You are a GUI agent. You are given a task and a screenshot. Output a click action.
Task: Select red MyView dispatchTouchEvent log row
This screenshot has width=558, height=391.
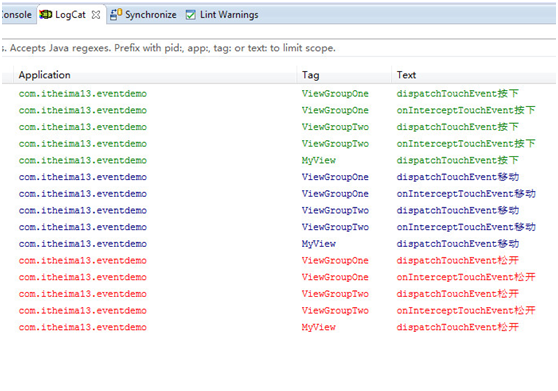click(279, 327)
